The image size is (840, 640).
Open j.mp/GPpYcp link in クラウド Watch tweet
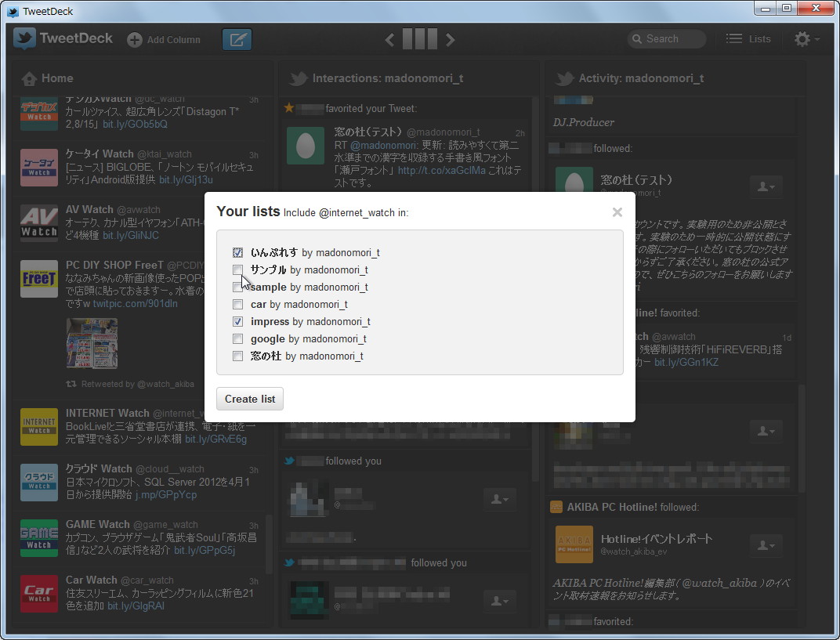point(166,494)
